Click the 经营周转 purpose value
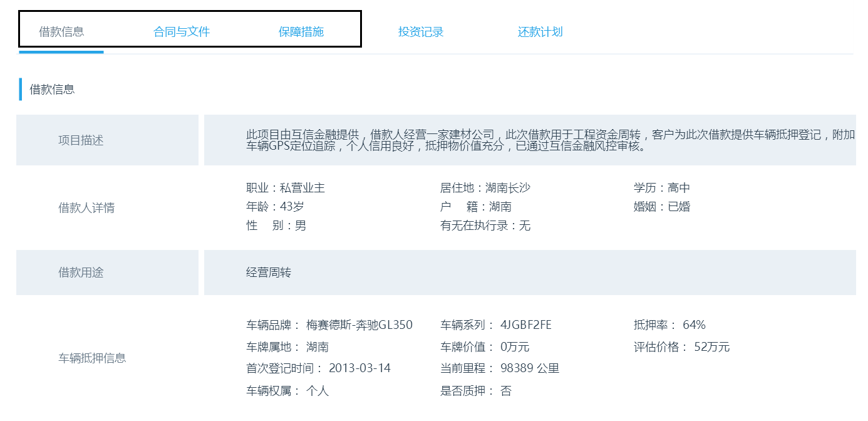Image resolution: width=868 pixels, height=421 pixels. click(269, 273)
